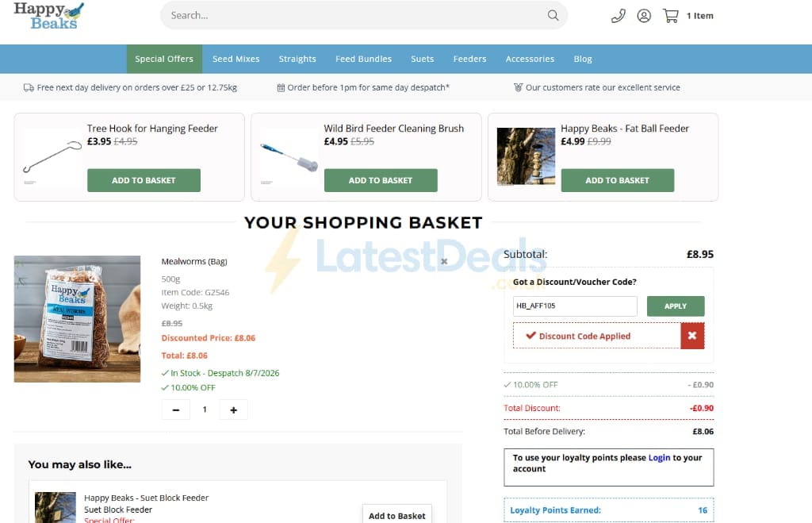Click the Tree Hook for Hanging Feeder title
This screenshot has height=523, width=812.
point(152,129)
